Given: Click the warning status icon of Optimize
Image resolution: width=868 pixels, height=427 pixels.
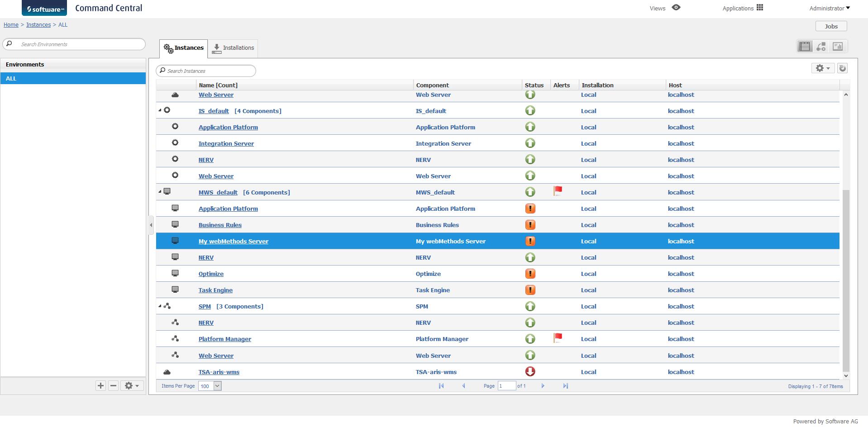Looking at the screenshot, I should tap(530, 274).
